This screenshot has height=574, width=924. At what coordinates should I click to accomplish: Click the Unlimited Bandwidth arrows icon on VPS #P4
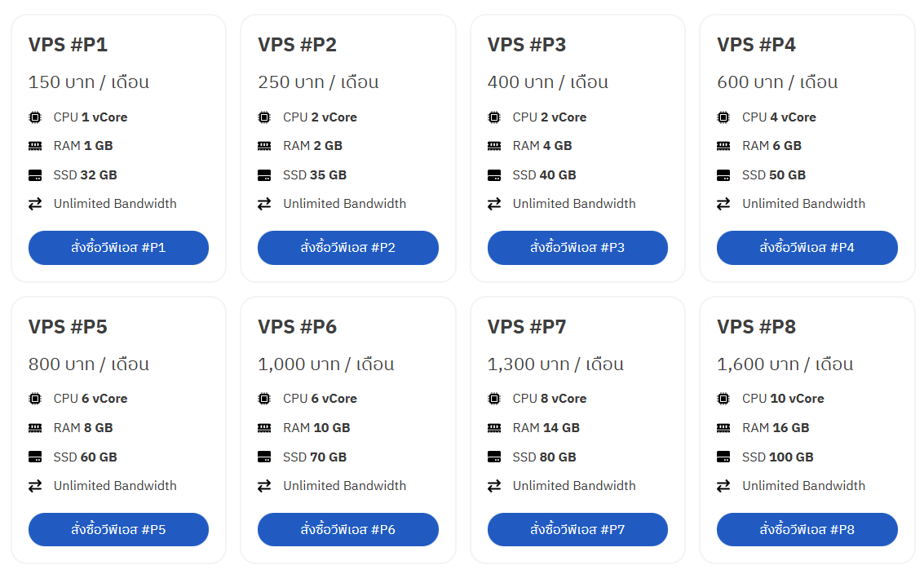click(723, 203)
